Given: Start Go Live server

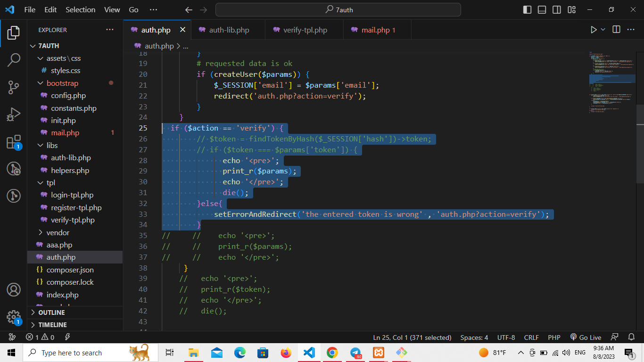Looking at the screenshot, I should (x=586, y=337).
